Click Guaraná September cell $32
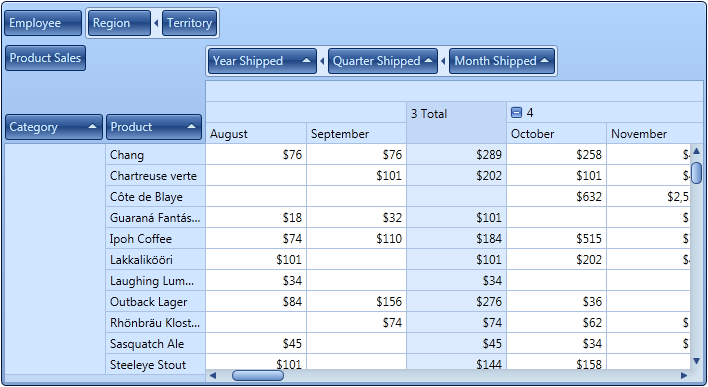 pyautogui.click(x=356, y=218)
